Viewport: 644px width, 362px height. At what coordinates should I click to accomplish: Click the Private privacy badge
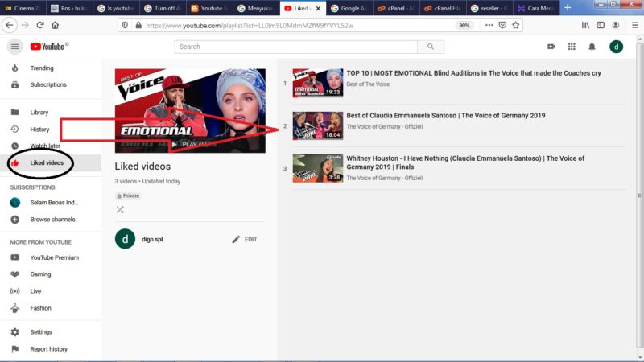128,195
